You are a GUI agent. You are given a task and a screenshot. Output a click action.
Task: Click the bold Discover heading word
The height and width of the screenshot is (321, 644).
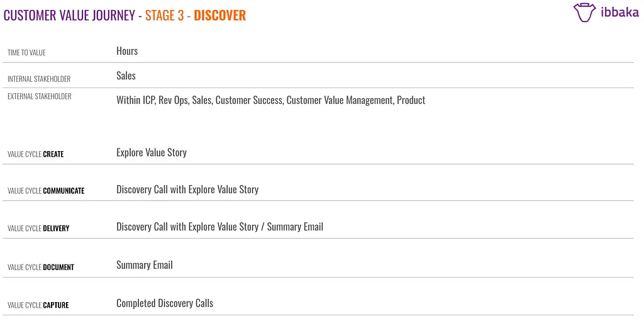[219, 15]
